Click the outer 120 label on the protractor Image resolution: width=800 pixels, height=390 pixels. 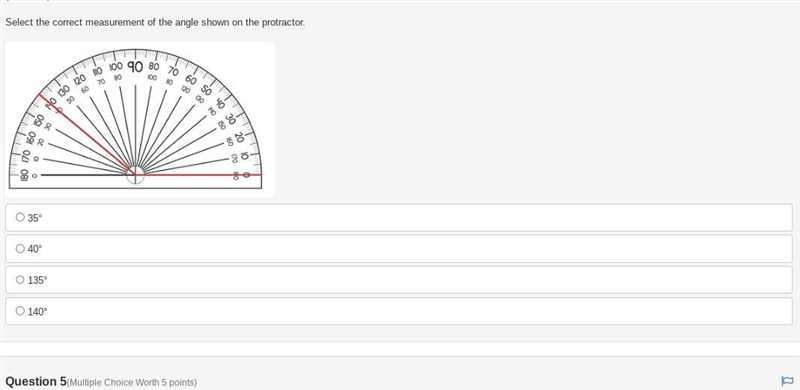tap(80, 80)
